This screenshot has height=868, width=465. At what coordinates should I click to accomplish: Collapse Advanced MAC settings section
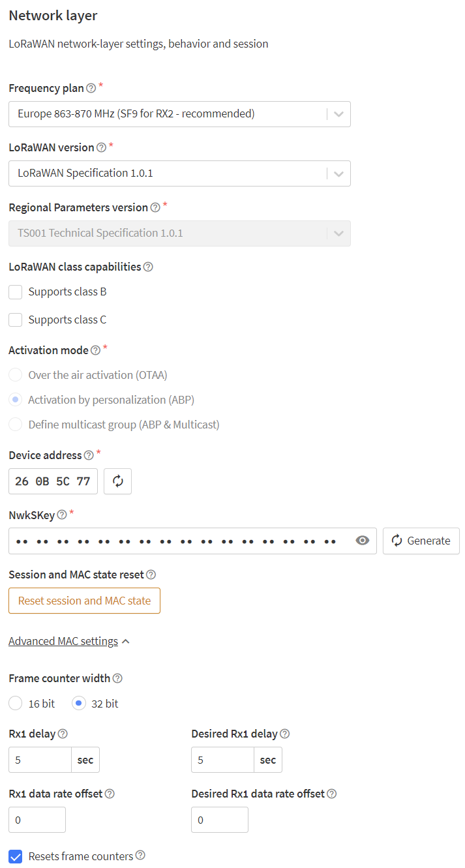(x=69, y=641)
